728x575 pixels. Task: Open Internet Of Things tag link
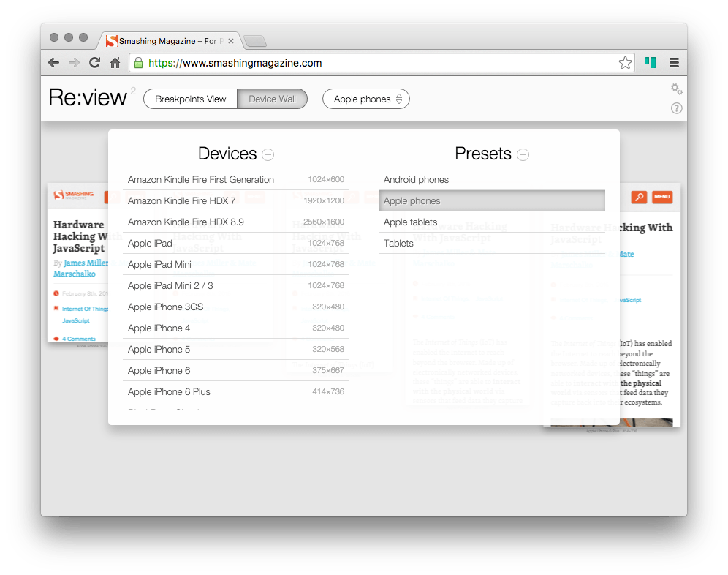pyautogui.click(x=85, y=309)
